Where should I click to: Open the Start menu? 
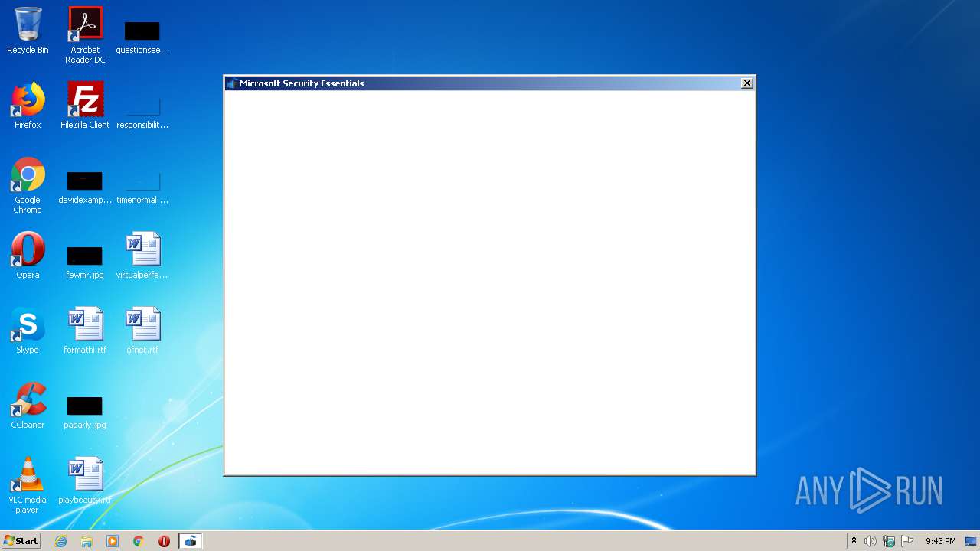point(21,541)
